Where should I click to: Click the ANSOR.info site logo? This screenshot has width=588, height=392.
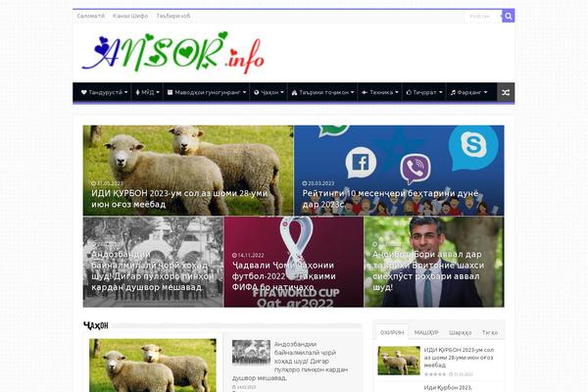(x=173, y=53)
